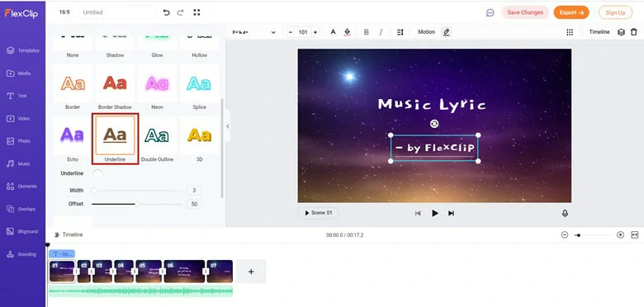Add a new scene with plus
This screenshot has height=307, width=644.
251,272
